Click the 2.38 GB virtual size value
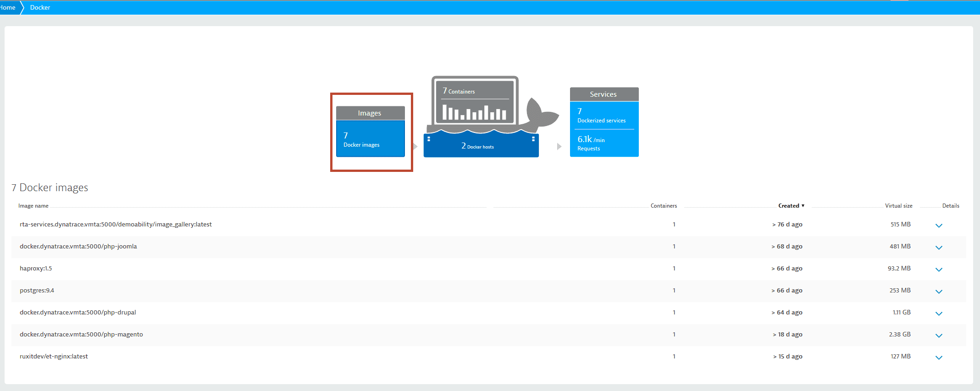The width and height of the screenshot is (980, 391). click(x=900, y=334)
